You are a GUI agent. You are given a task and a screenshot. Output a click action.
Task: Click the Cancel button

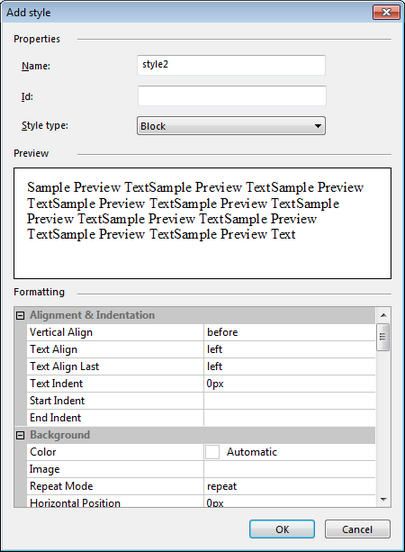click(357, 529)
